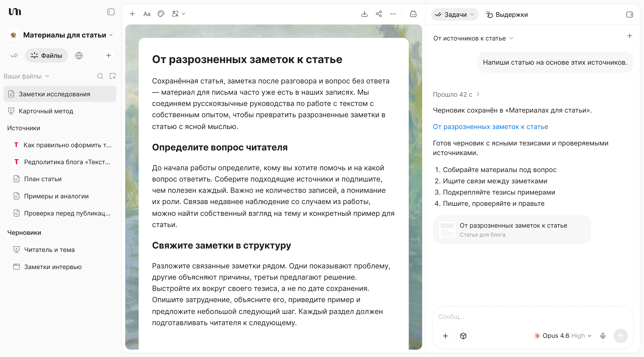Image resolution: width=644 pixels, height=357 pixels.
Task: Start voice input with microphone
Action: coord(603,336)
